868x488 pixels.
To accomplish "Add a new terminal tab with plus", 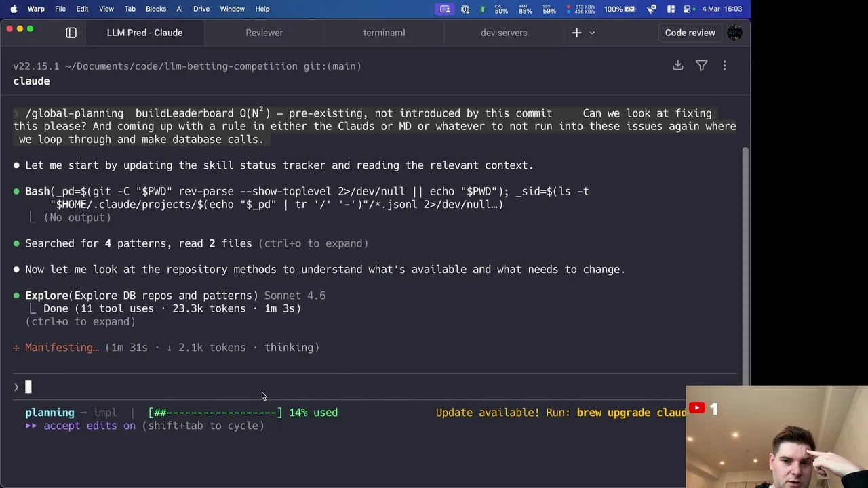I will [576, 33].
